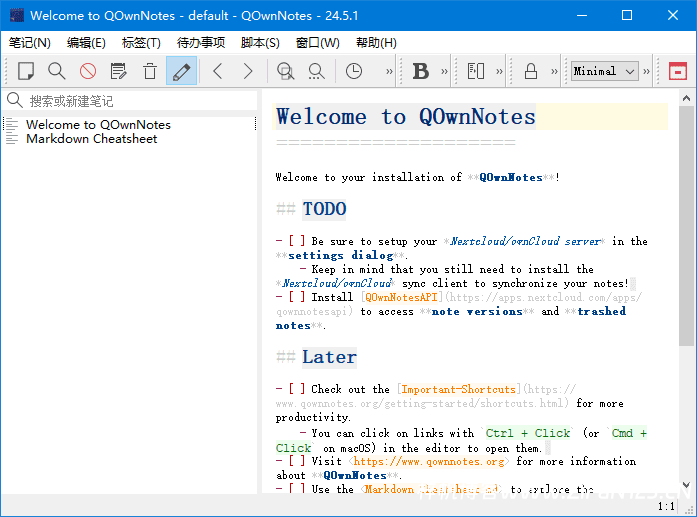The width and height of the screenshot is (697, 517).
Task: Open the 笔记(N) menu
Action: [30, 43]
